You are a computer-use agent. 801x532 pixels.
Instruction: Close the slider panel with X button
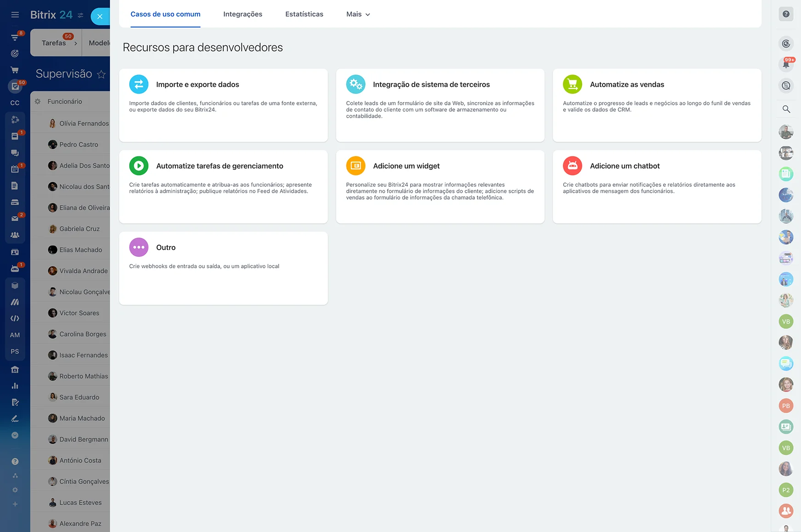(x=100, y=16)
